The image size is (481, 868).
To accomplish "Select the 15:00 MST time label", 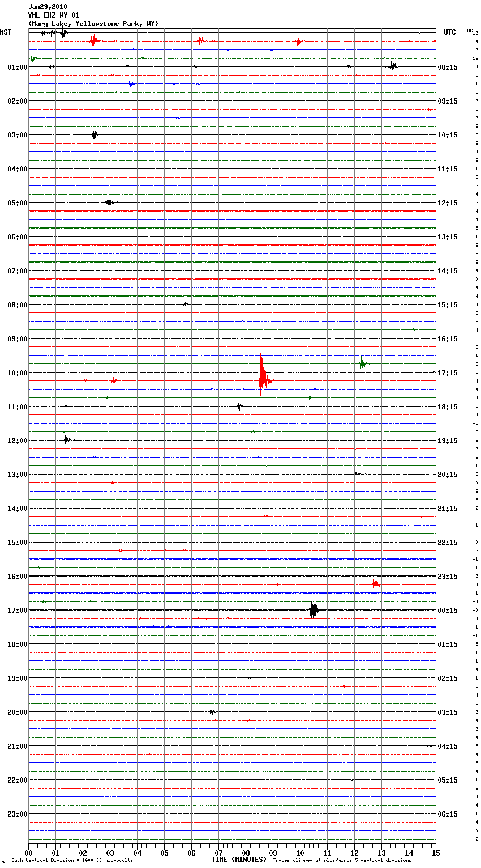I will [x=18, y=543].
